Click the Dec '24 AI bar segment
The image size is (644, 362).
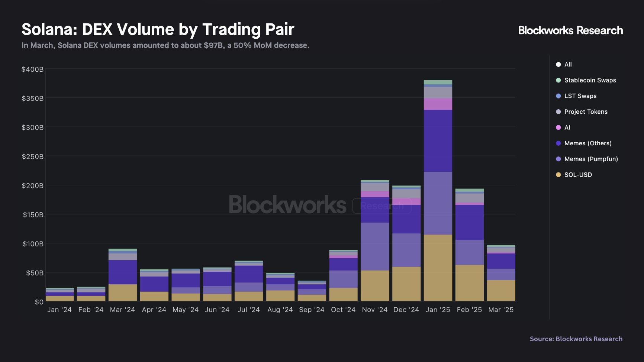click(406, 201)
